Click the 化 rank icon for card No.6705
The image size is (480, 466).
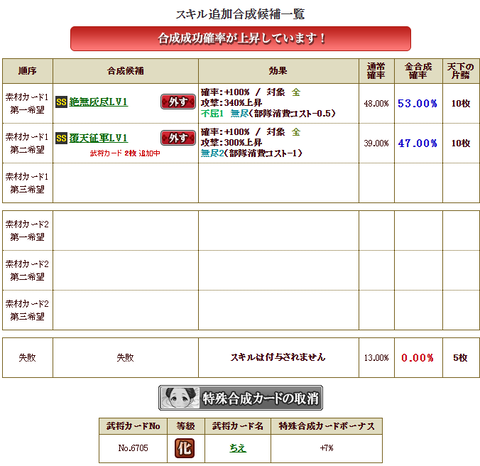click(x=185, y=448)
